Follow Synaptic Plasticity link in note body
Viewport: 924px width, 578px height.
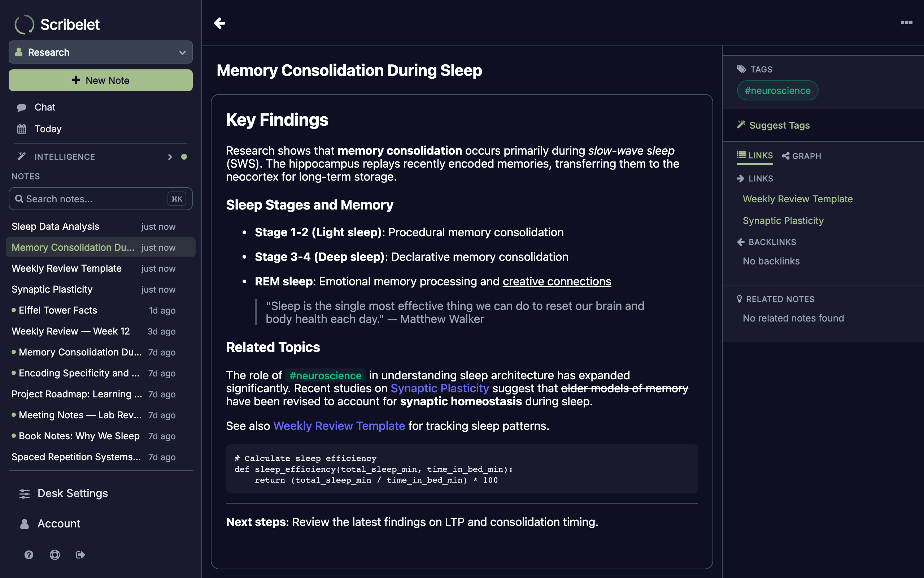click(440, 388)
